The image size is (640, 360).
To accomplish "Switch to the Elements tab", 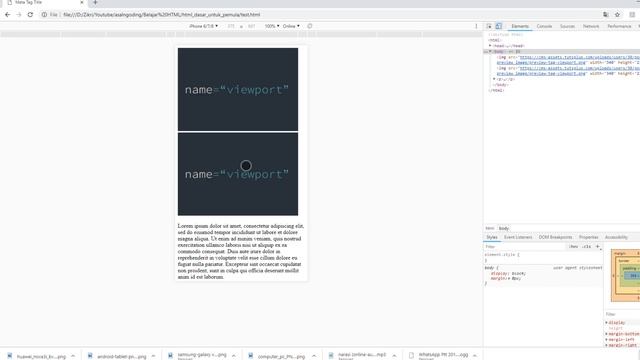I will pos(520,26).
